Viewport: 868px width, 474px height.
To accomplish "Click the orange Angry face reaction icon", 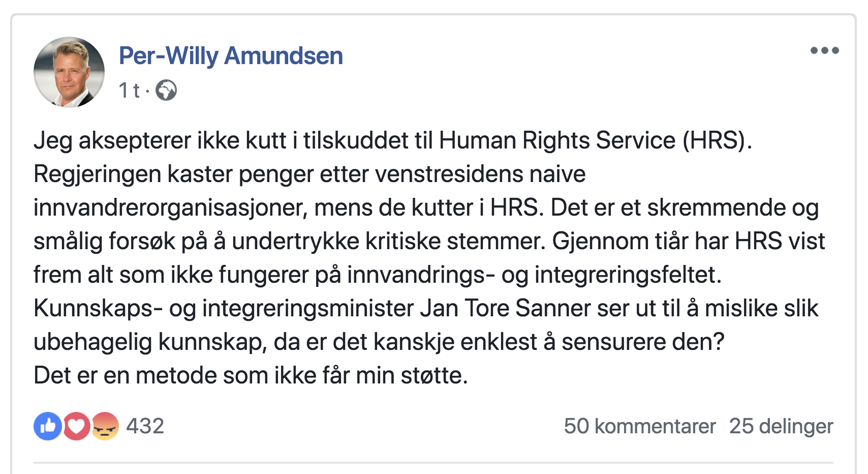I will [x=105, y=426].
